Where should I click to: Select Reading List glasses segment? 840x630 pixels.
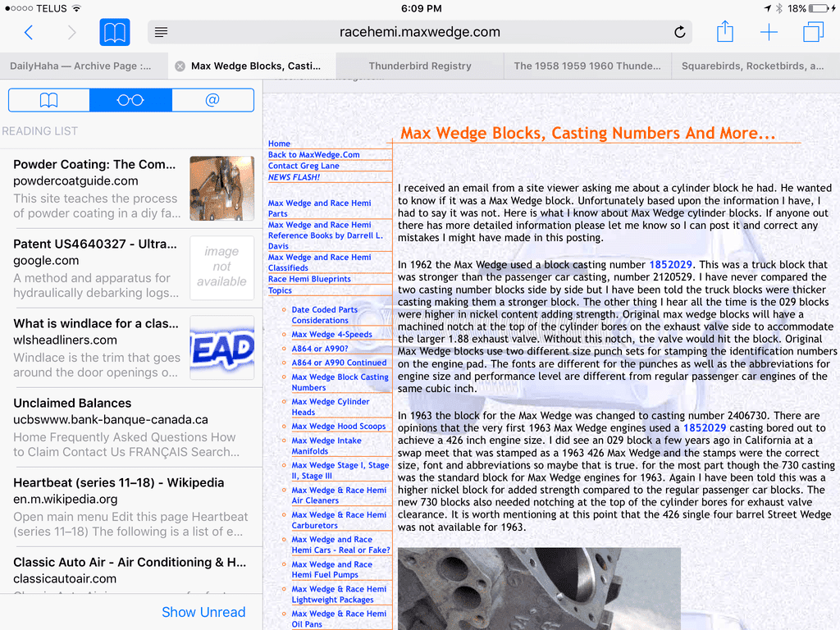(130, 100)
